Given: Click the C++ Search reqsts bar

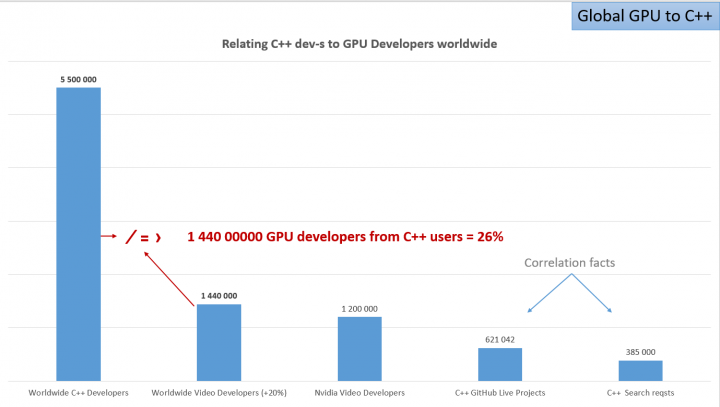Looking at the screenshot, I should (641, 371).
